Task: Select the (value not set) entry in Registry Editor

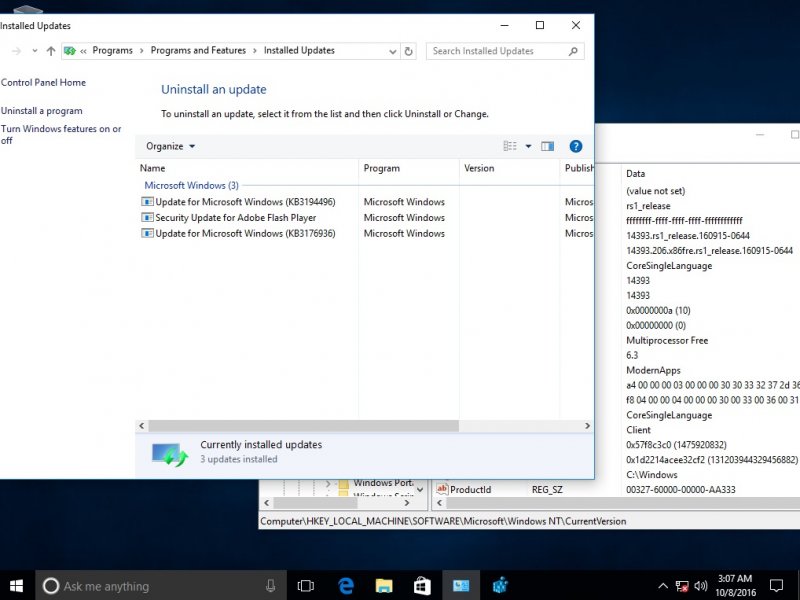Action: 655,191
